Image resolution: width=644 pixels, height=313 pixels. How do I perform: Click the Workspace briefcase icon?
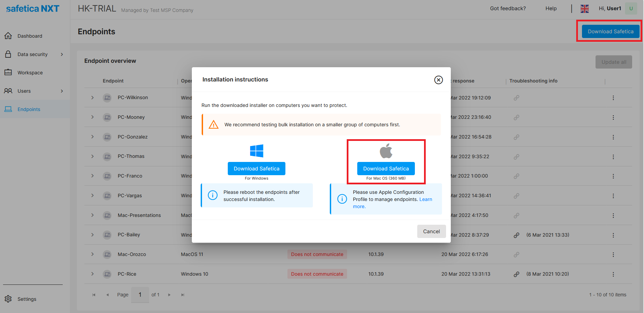[x=8, y=72]
